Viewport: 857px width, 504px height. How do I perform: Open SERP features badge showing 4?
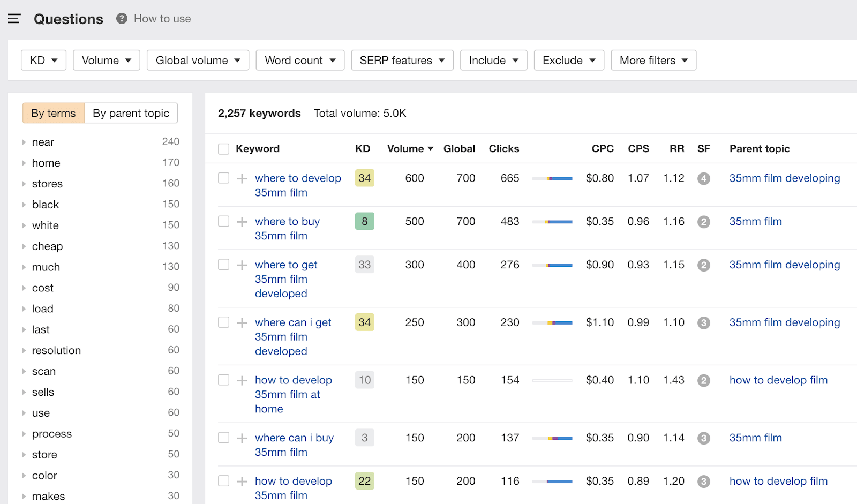click(704, 179)
